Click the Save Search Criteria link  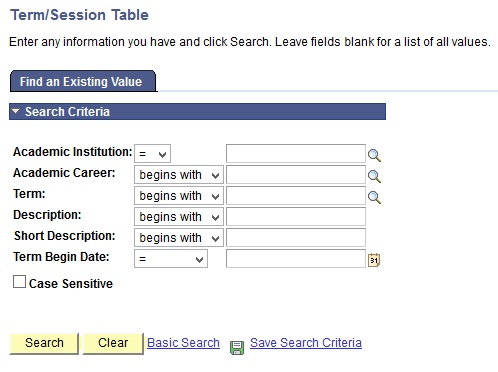(306, 343)
